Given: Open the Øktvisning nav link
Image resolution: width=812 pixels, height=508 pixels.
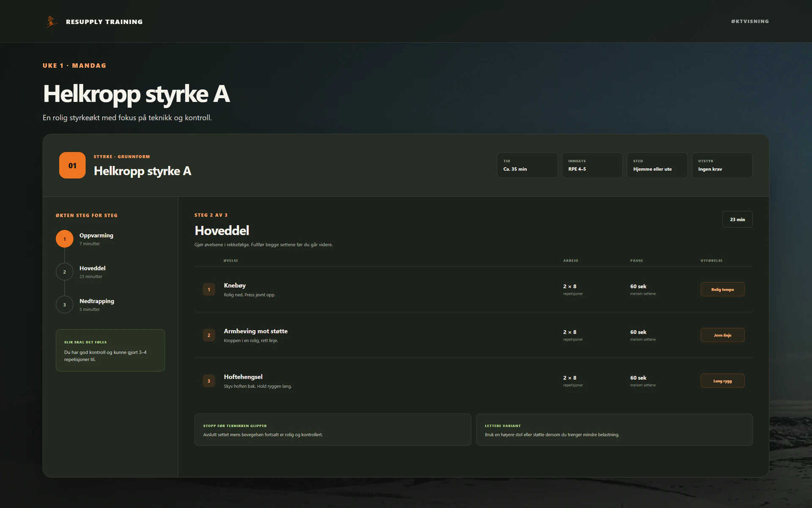Looking at the screenshot, I should coord(750,21).
